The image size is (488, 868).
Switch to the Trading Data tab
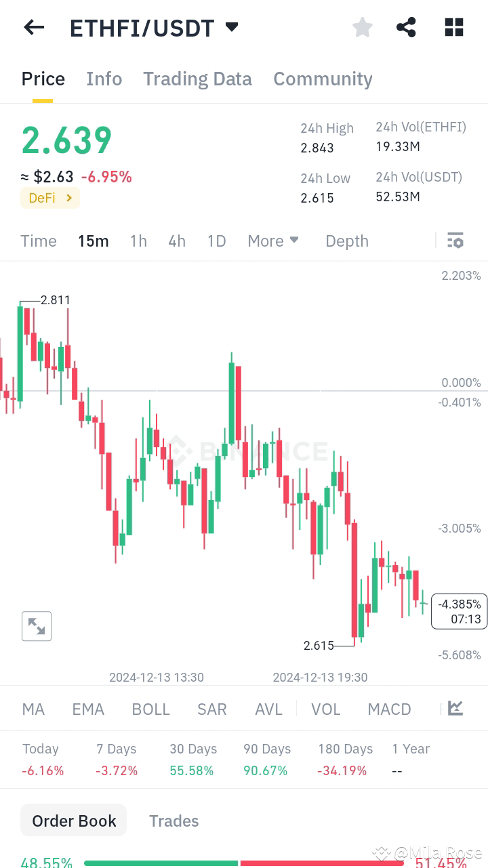tap(197, 79)
